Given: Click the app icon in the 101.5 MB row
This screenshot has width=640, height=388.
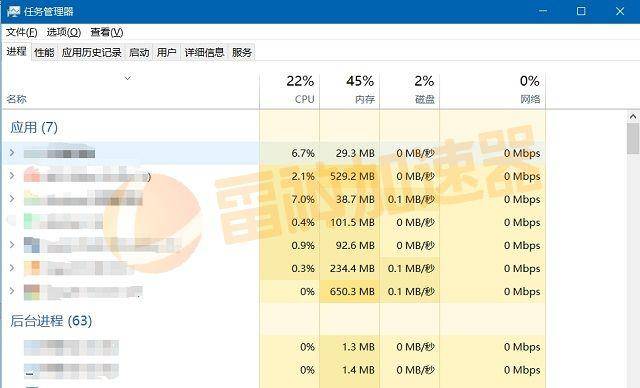Looking at the screenshot, I should 32,221.
